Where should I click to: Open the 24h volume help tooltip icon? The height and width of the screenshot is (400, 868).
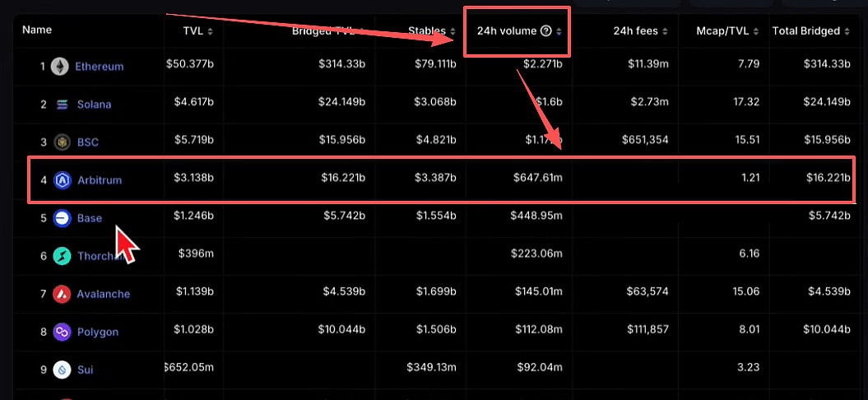click(x=545, y=31)
